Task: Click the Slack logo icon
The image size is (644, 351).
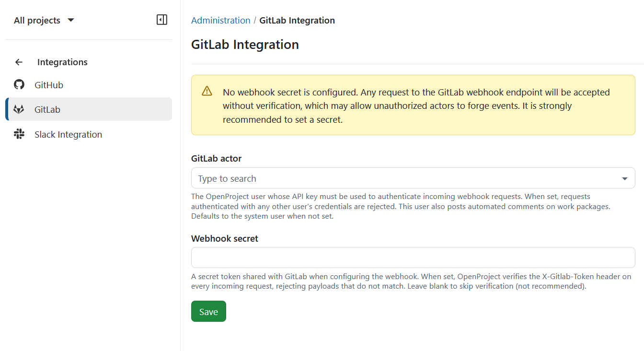Action: [19, 134]
